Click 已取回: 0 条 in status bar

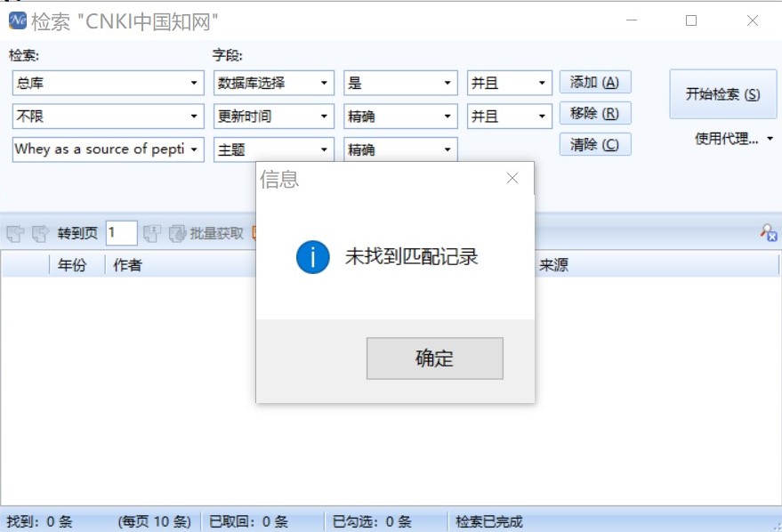tap(249, 521)
